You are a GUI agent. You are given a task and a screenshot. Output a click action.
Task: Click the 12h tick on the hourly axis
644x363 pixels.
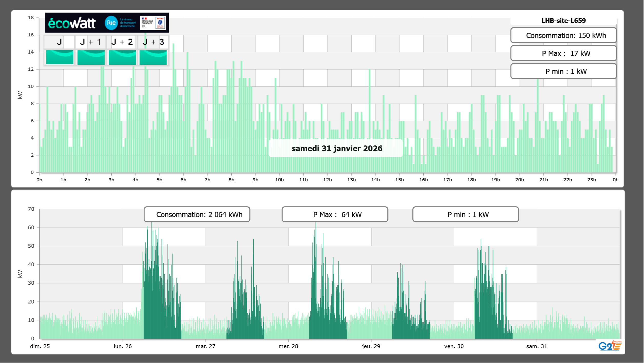pyautogui.click(x=327, y=180)
